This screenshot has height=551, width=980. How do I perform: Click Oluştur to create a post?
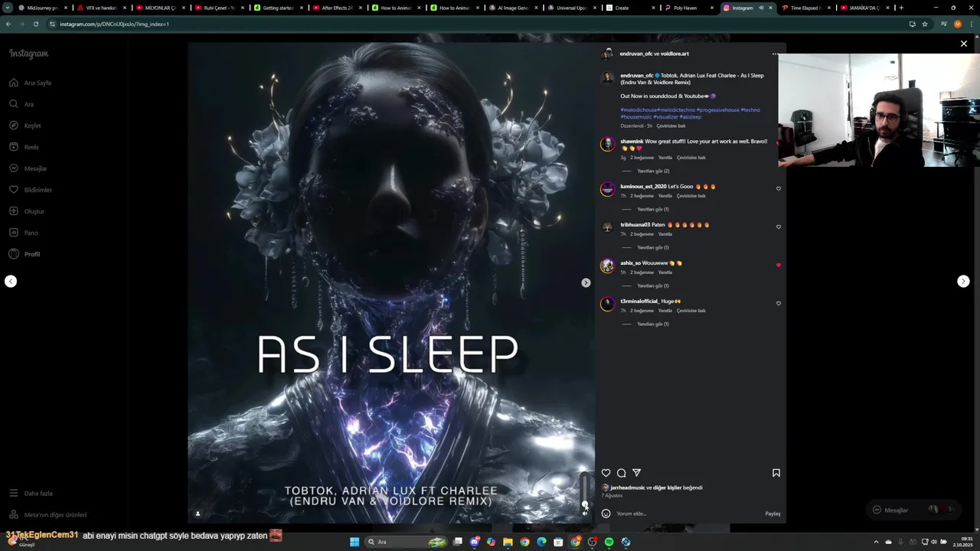point(27,211)
